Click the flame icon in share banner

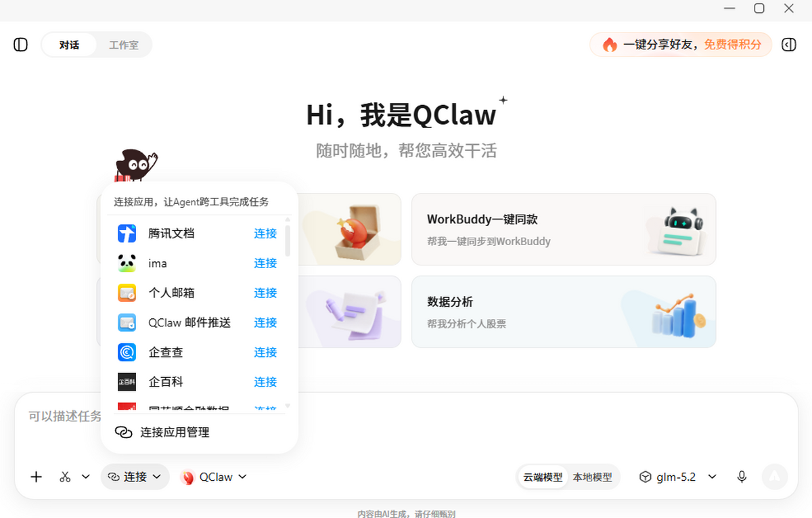click(x=610, y=45)
